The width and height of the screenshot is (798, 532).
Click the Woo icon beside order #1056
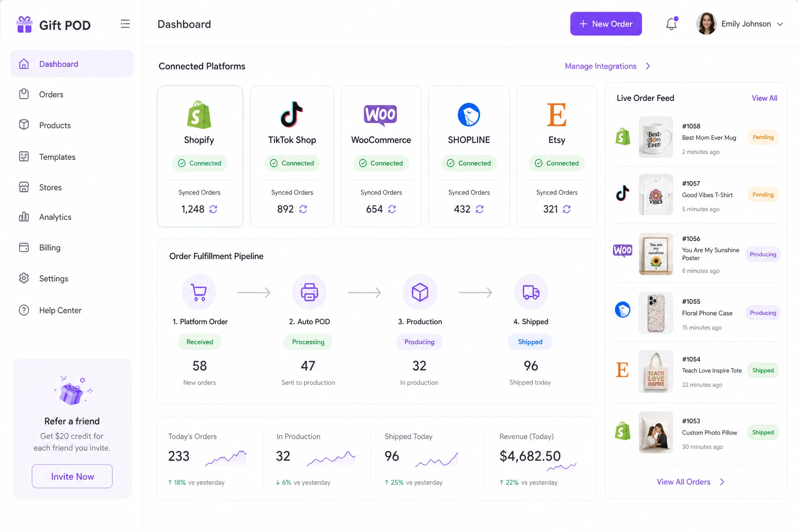[623, 251]
